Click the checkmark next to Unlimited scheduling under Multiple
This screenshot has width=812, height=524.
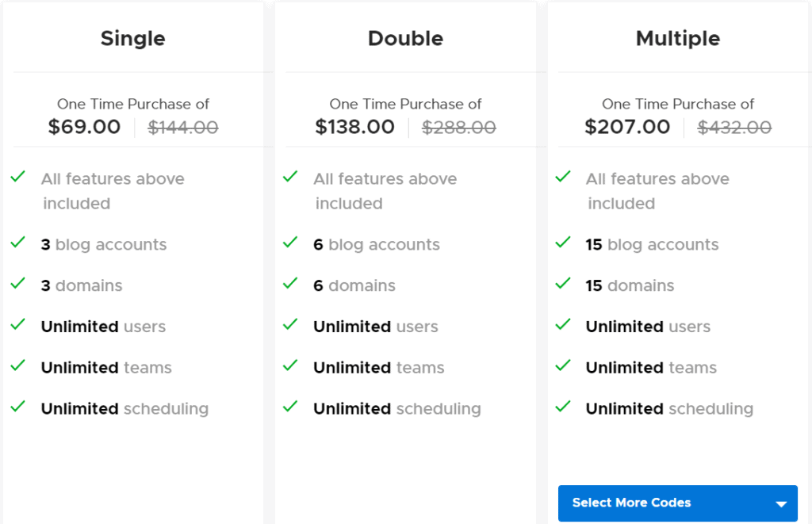563,409
